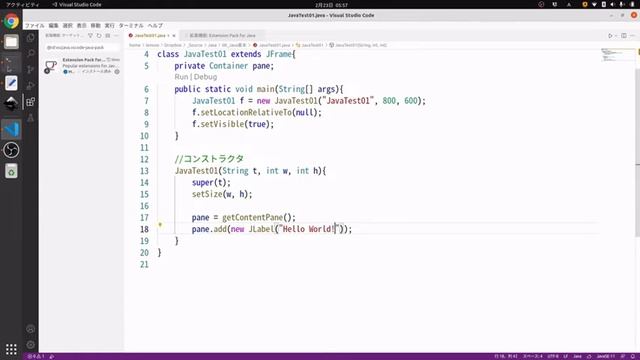
Task: Open the Extension Pack manage gear
Action: click(x=117, y=71)
